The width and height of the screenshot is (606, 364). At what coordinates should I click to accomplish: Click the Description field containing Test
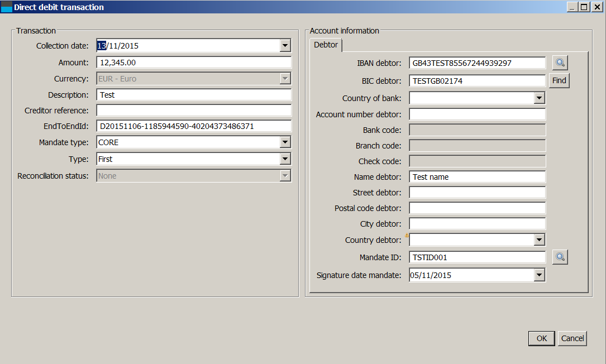194,95
